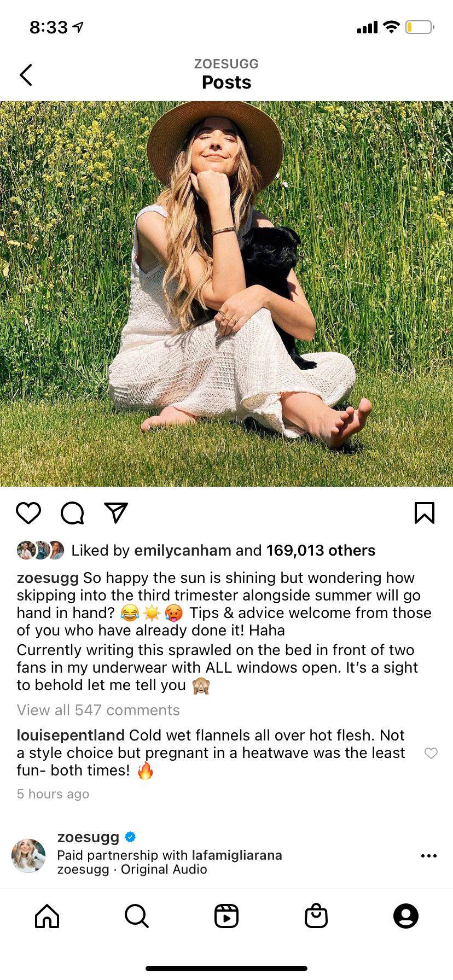Image resolution: width=453 pixels, height=980 pixels.
Task: Open lafamigliarana paid partnership link
Action: tap(237, 855)
